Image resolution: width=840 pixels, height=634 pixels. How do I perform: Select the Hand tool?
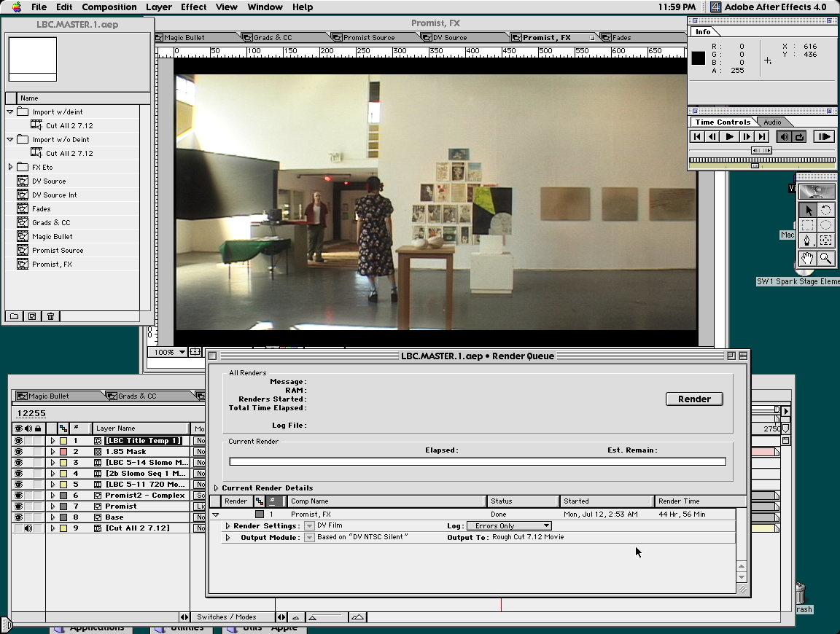(x=807, y=258)
